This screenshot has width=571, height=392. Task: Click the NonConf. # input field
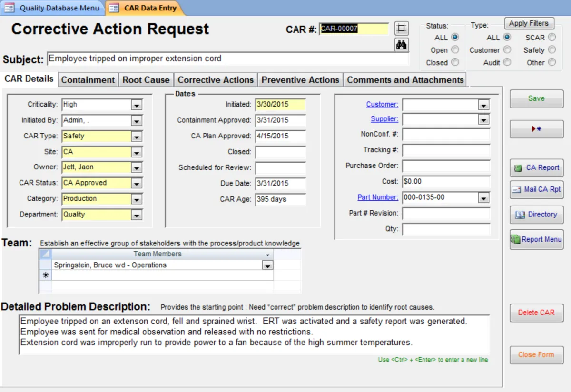click(x=446, y=135)
